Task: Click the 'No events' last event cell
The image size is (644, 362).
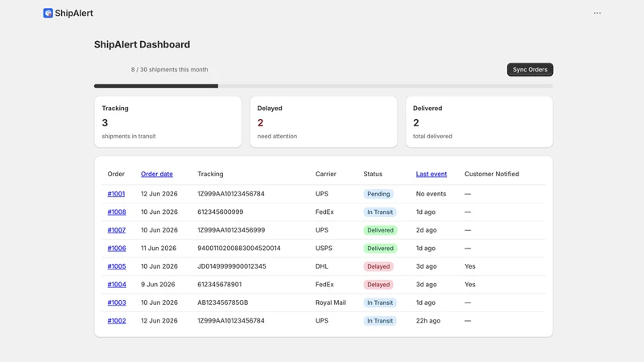Action: coord(431,194)
